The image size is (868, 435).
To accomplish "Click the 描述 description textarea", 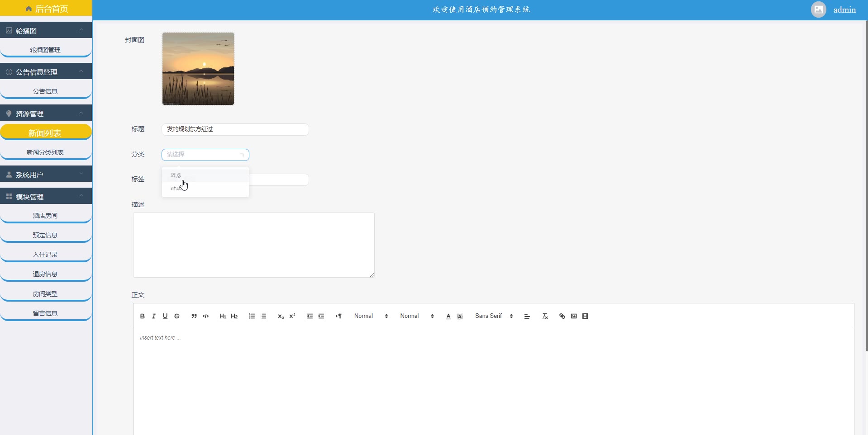I will point(254,245).
